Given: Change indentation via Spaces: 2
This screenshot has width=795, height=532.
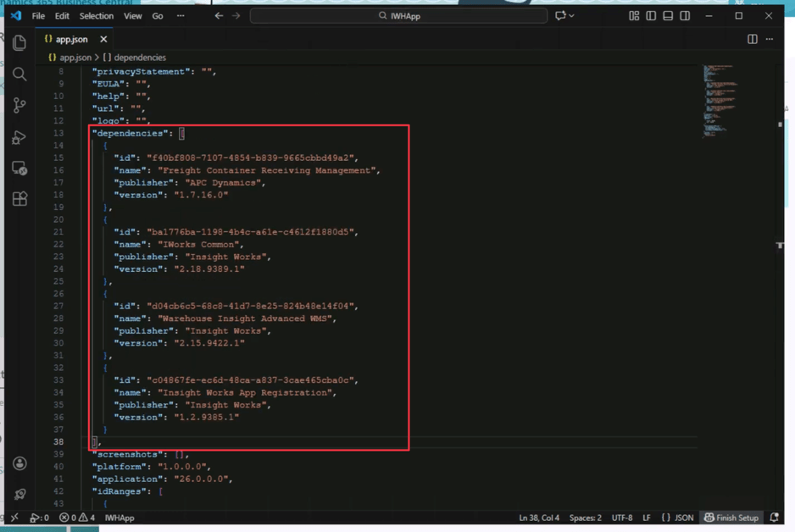Looking at the screenshot, I should 585,518.
